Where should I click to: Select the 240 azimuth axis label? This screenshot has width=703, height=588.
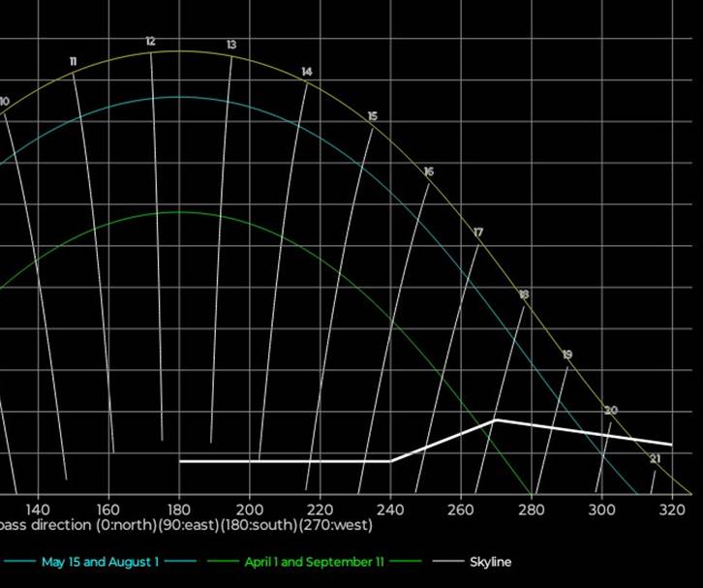[390, 509]
